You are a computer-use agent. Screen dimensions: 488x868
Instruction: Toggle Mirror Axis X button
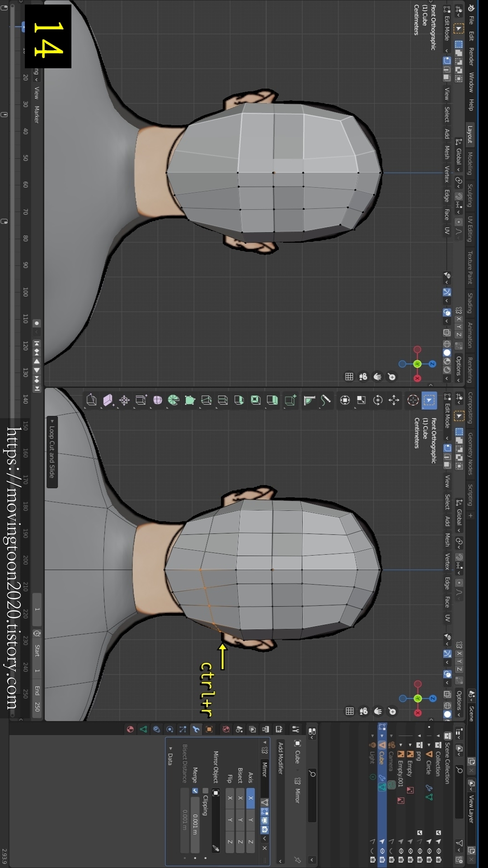pos(251,798)
